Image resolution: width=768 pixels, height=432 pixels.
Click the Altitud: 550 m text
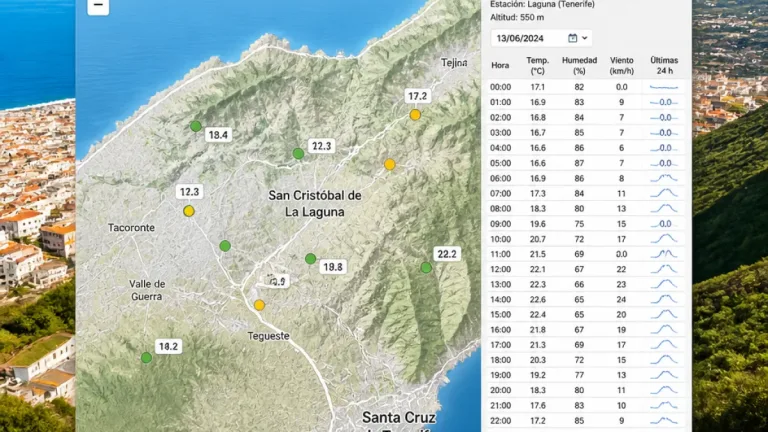coord(517,17)
